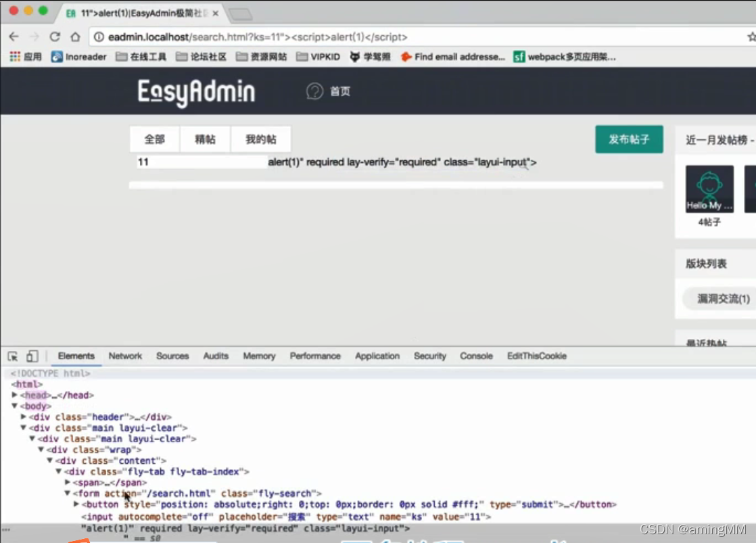Open the VIPKID bookmark folder
The height and width of the screenshot is (543, 756).
tap(318, 57)
